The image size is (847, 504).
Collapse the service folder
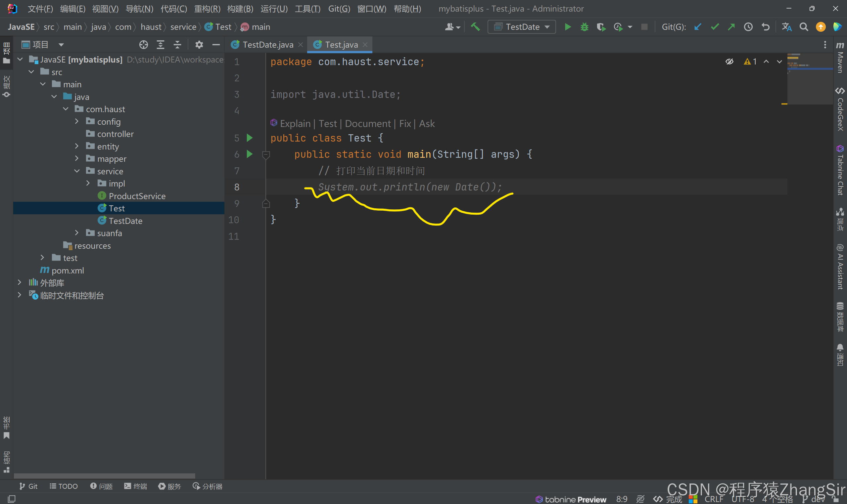[x=77, y=171]
